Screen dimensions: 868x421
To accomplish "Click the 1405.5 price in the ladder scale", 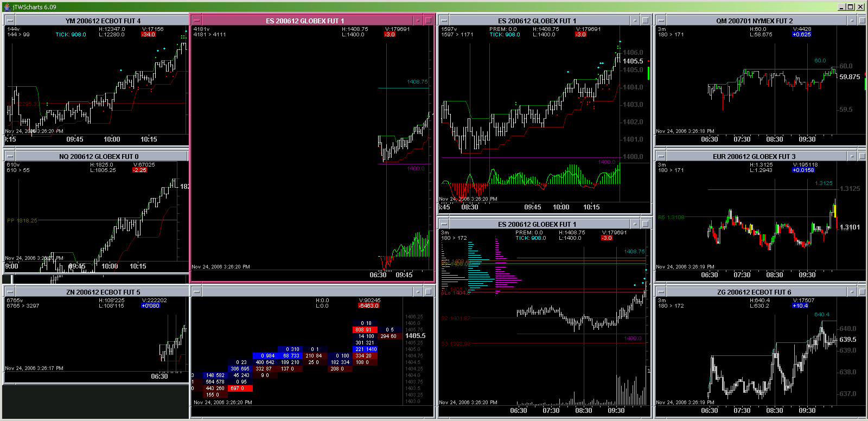I will point(416,336).
